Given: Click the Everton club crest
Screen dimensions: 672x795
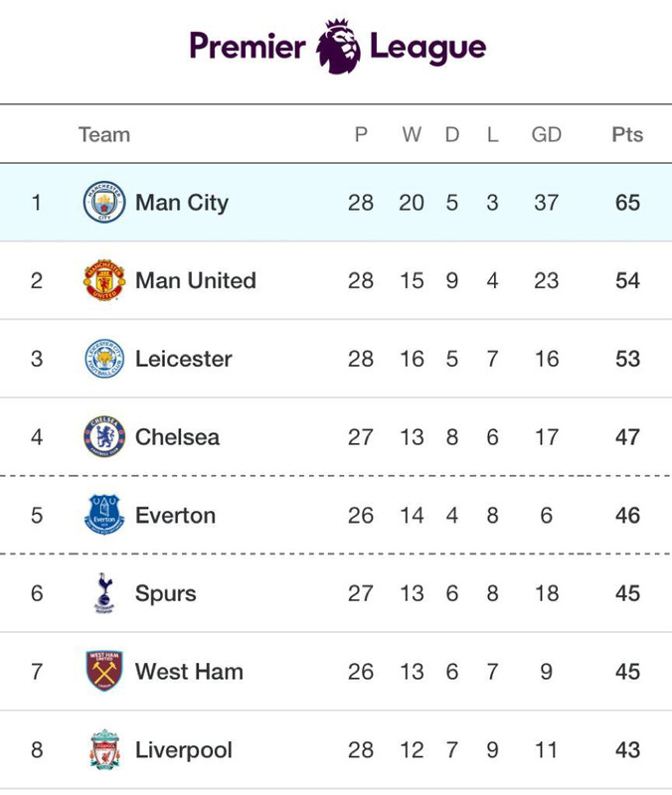Looking at the screenshot, I should point(104,515).
